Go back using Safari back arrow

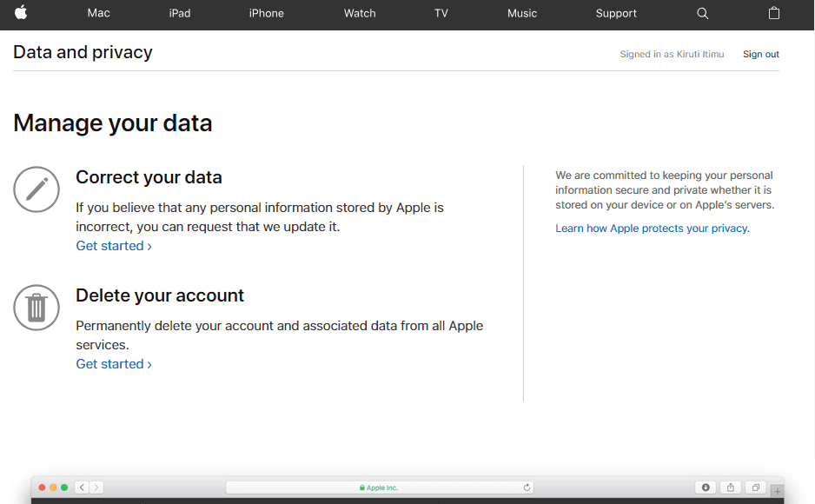83,487
